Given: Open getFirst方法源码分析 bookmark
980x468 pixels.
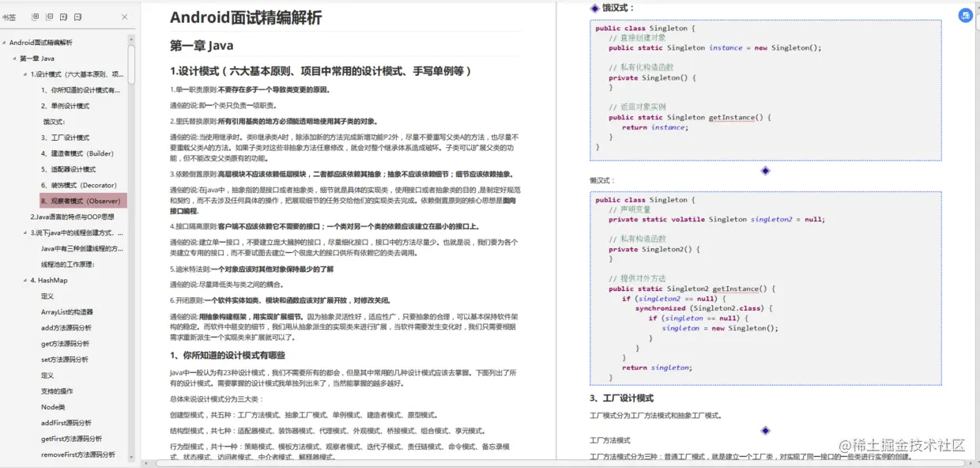Looking at the screenshot, I should (72, 439).
